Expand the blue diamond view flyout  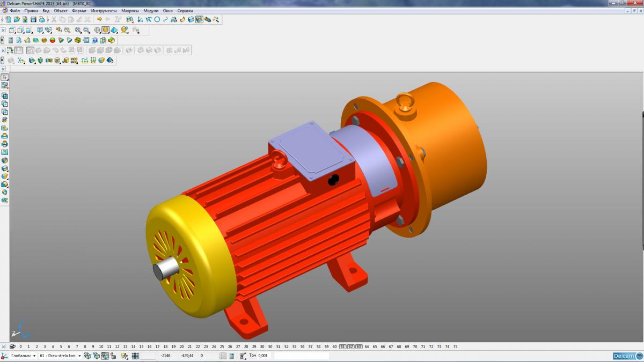114,30
